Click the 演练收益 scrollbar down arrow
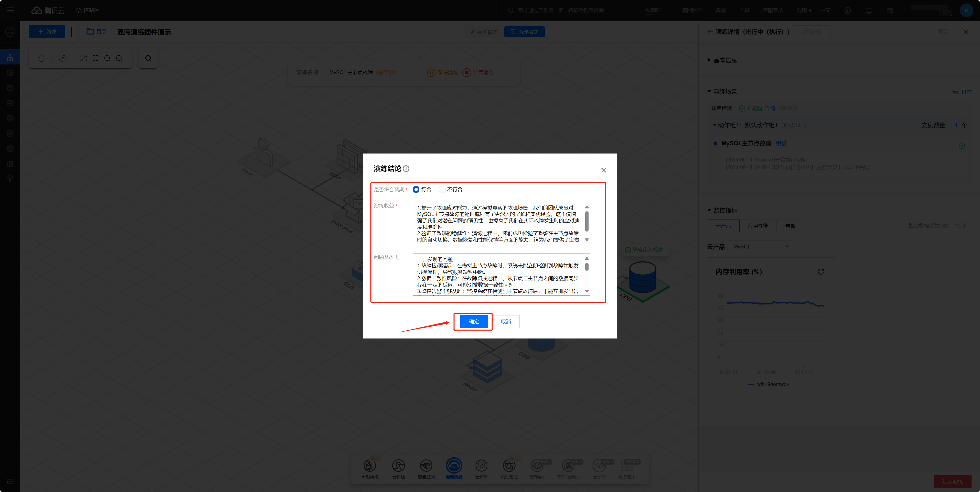The width and height of the screenshot is (980, 492). point(587,240)
